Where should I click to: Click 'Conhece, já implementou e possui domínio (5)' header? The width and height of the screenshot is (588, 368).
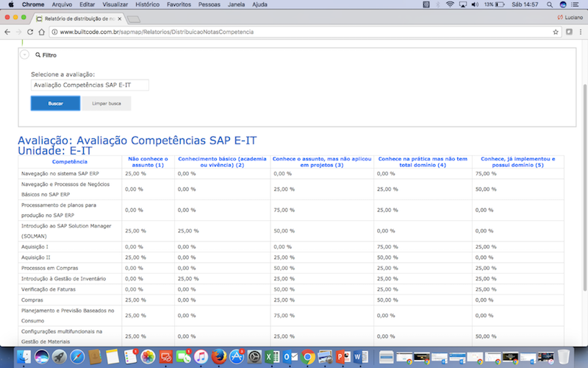tap(518, 162)
